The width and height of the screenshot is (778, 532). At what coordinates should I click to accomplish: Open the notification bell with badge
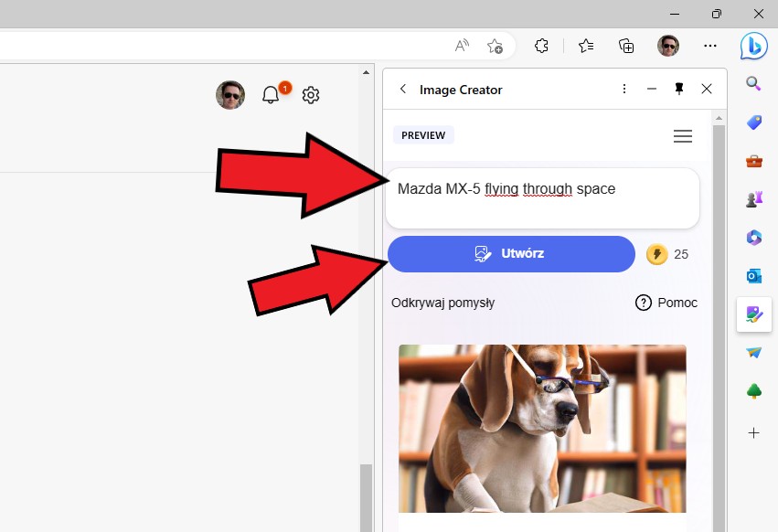[270, 94]
